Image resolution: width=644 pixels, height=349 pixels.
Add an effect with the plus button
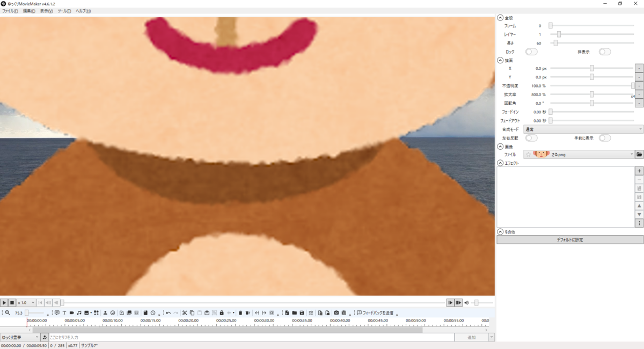639,171
